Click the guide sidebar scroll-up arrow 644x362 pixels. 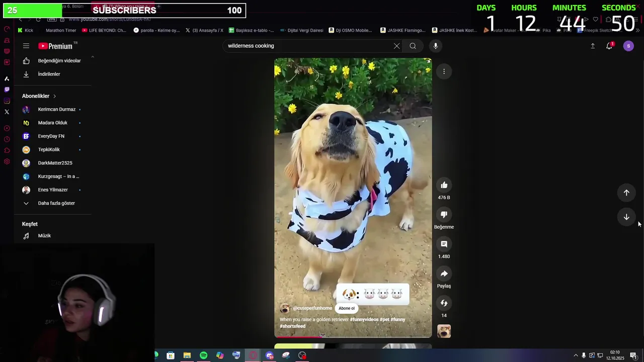tap(93, 57)
